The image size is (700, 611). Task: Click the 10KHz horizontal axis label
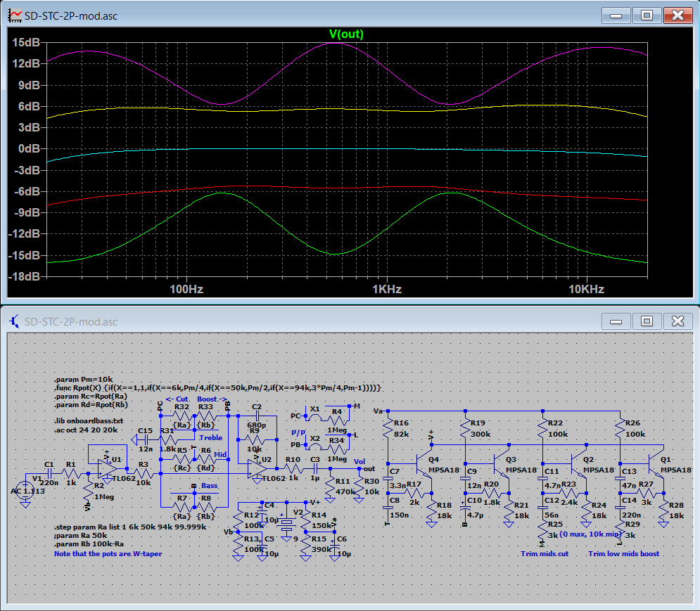click(x=586, y=289)
